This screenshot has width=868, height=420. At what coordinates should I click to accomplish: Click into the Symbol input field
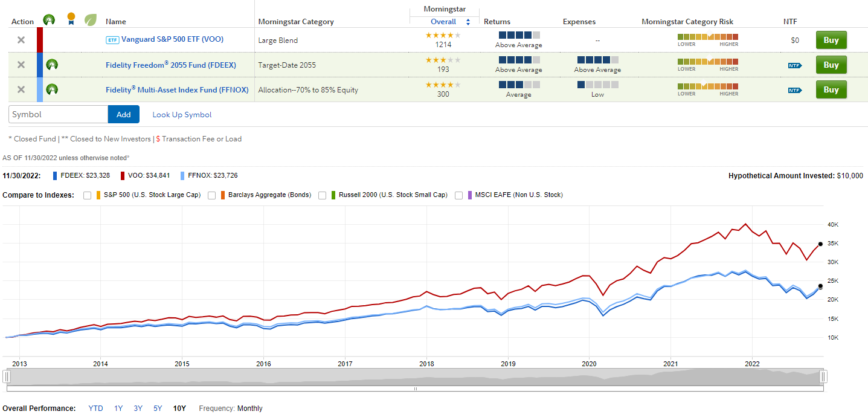pyautogui.click(x=58, y=114)
